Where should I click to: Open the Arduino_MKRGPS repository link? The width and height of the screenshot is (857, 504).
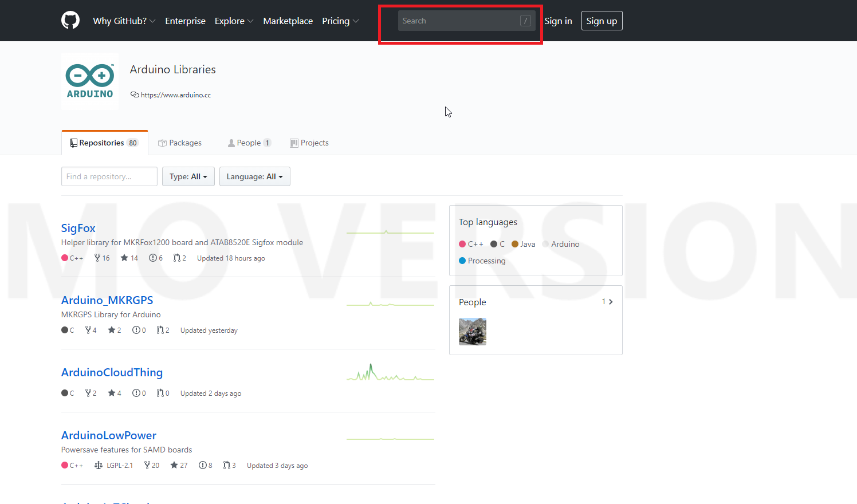point(107,300)
